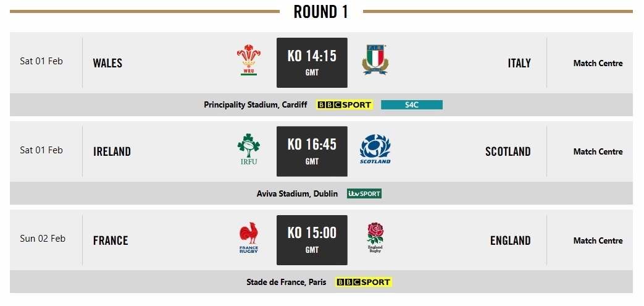This screenshot has height=306, width=644.
Task: Click the KO 16:45 GMT kickoff box
Action: [x=312, y=151]
